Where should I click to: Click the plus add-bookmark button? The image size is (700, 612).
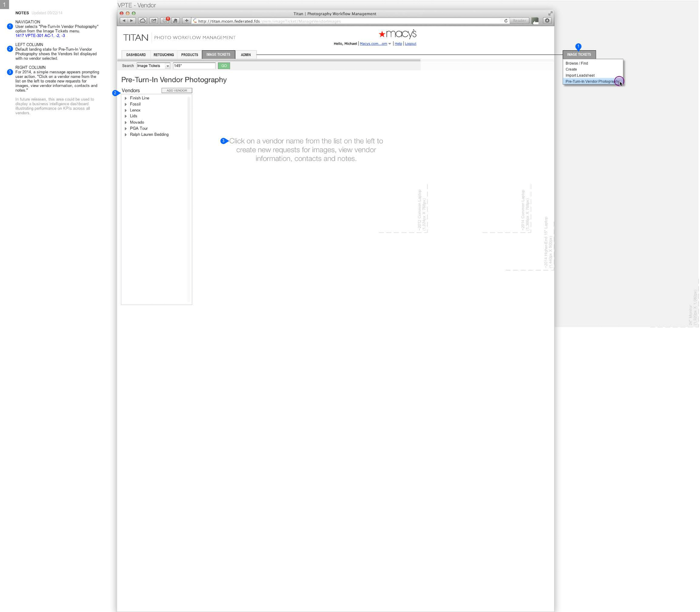(186, 21)
